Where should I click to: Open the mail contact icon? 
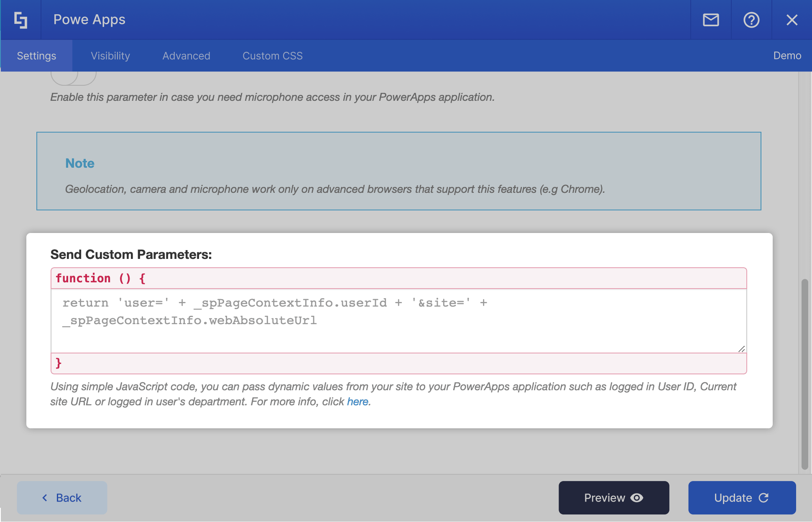pyautogui.click(x=711, y=20)
